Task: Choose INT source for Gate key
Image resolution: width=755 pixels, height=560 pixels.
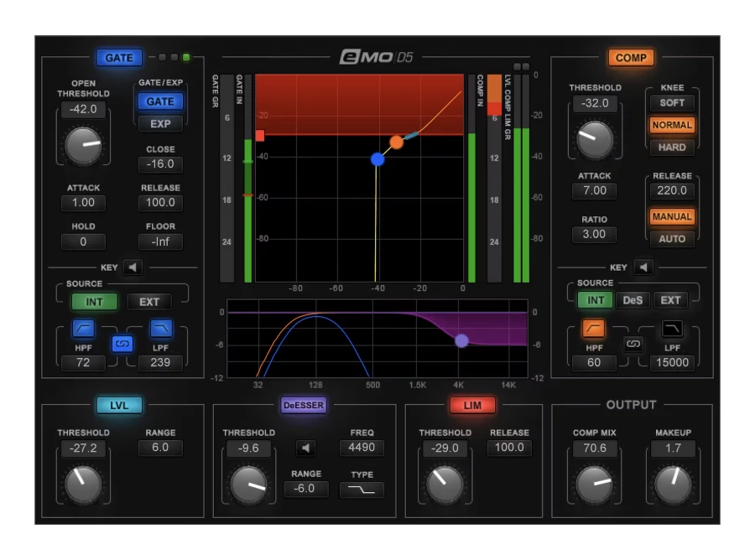Action: [94, 302]
